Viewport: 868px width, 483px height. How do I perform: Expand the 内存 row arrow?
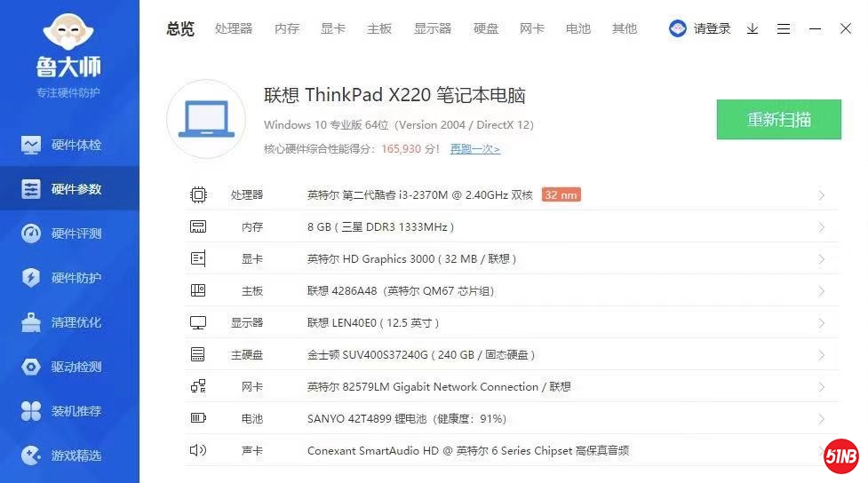821,227
